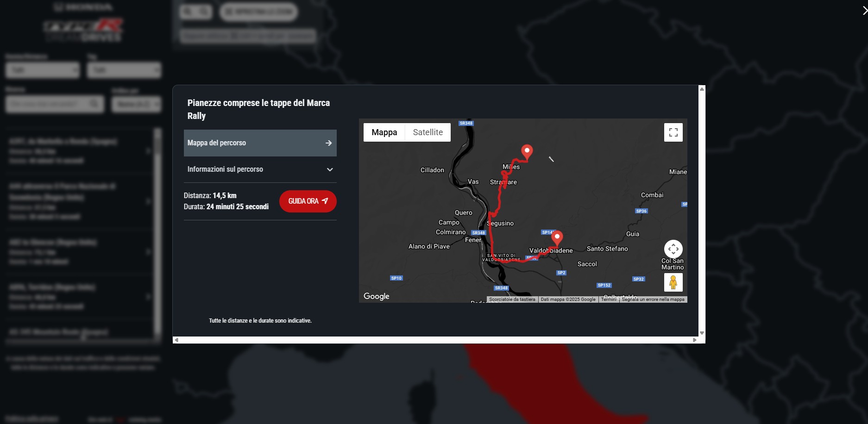
Task: Click left arrow of horizontal scrollbar
Action: (176, 340)
